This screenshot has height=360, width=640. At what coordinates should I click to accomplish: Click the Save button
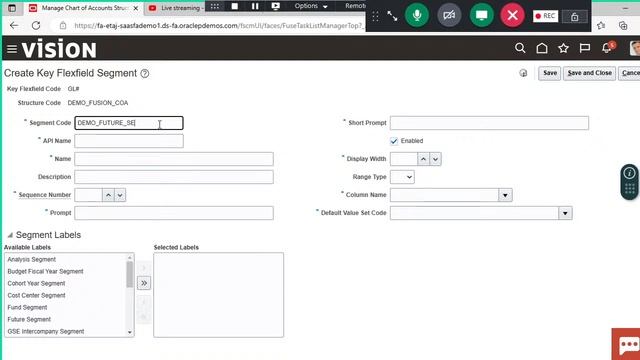click(x=549, y=73)
